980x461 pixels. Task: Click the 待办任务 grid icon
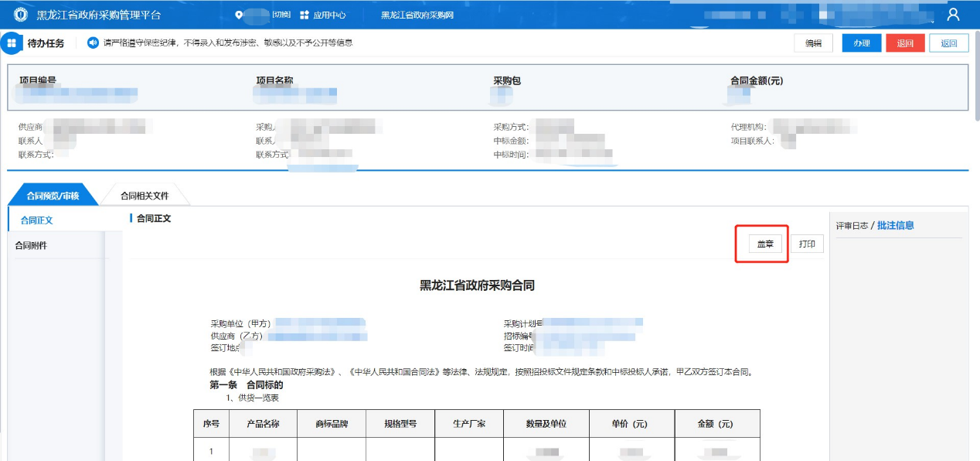12,43
